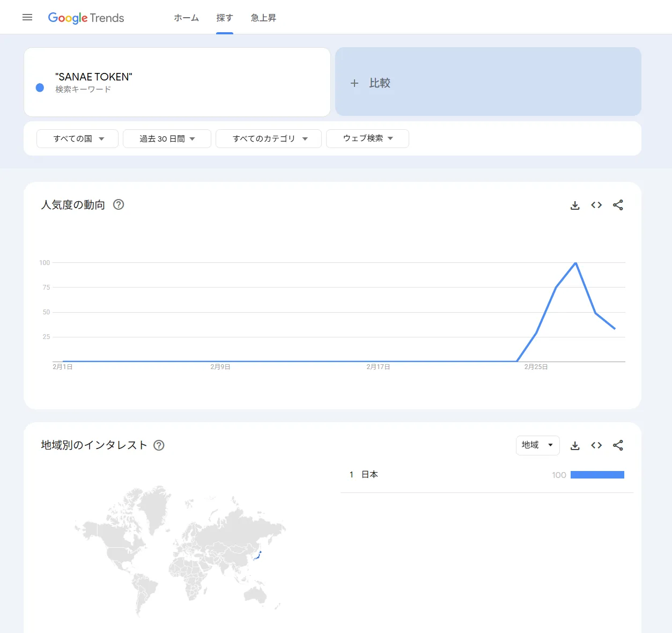This screenshot has height=633, width=672.
Task: Open the help tooltip for 人気度の動向
Action: [x=119, y=204]
